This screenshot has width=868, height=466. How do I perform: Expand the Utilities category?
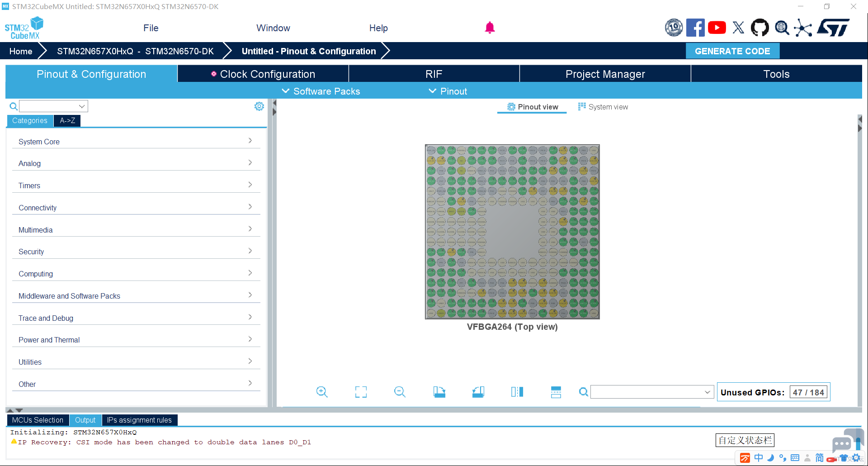pos(136,362)
